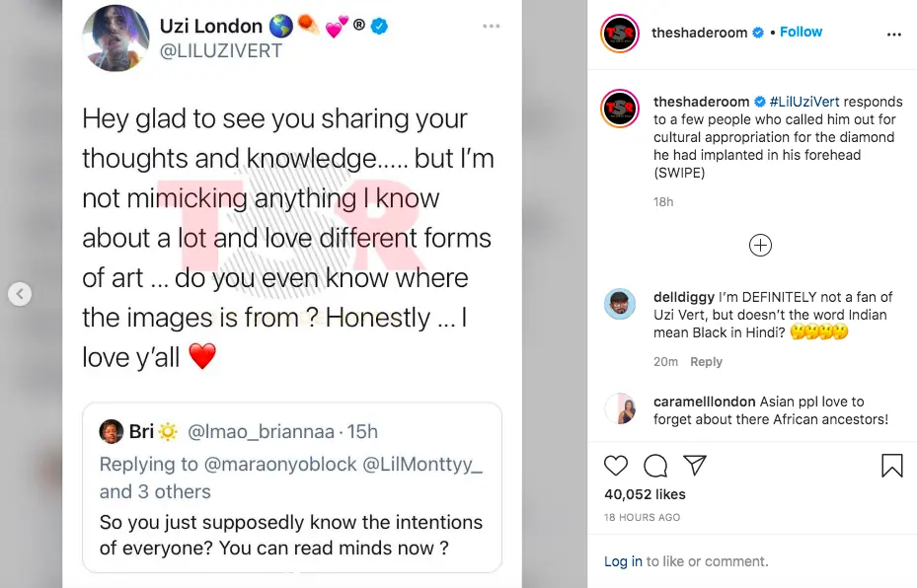Go to previous image with left arrow

(20, 294)
